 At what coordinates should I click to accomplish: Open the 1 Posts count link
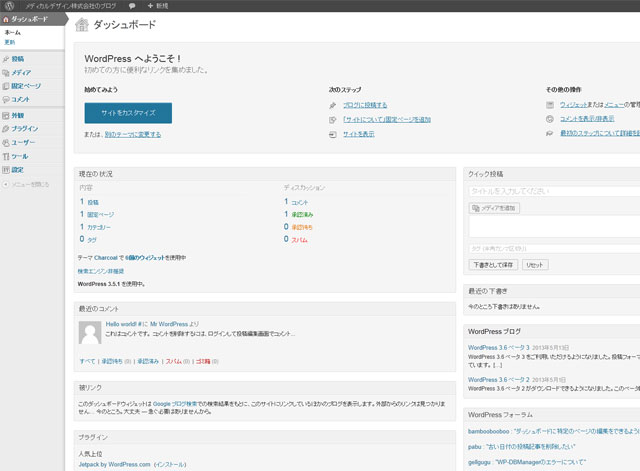click(x=89, y=202)
